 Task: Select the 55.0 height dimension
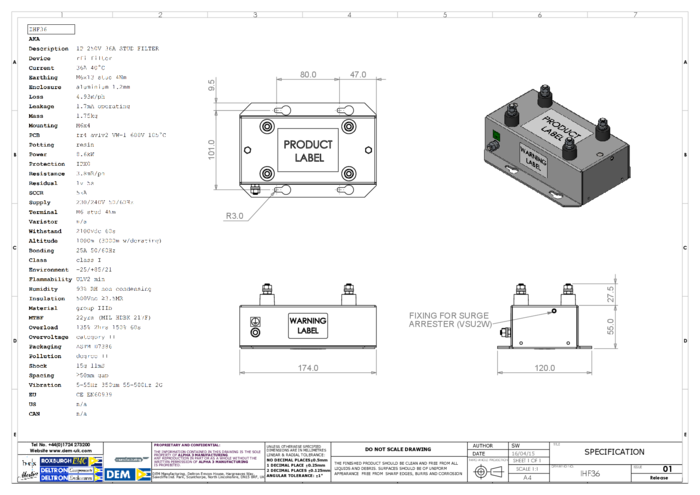610,326
